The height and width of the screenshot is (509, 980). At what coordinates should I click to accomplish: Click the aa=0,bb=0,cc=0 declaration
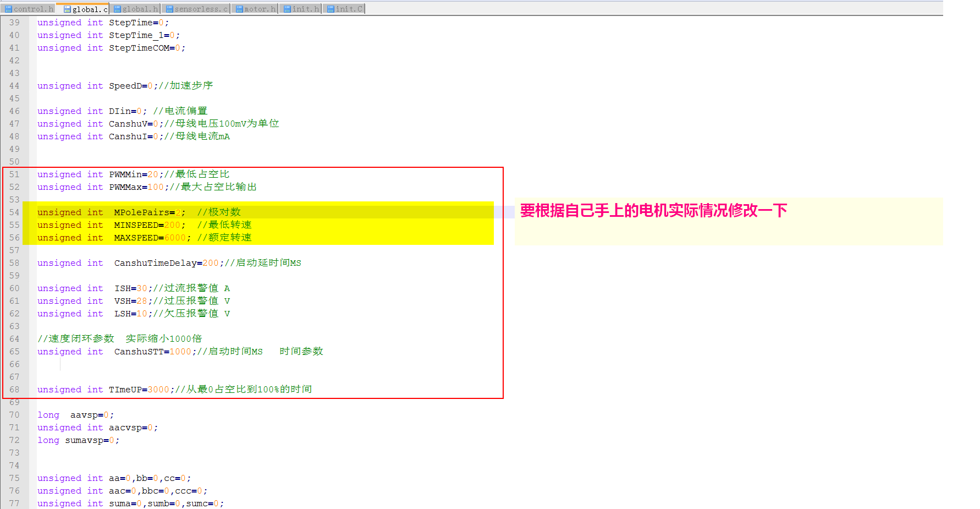114,478
